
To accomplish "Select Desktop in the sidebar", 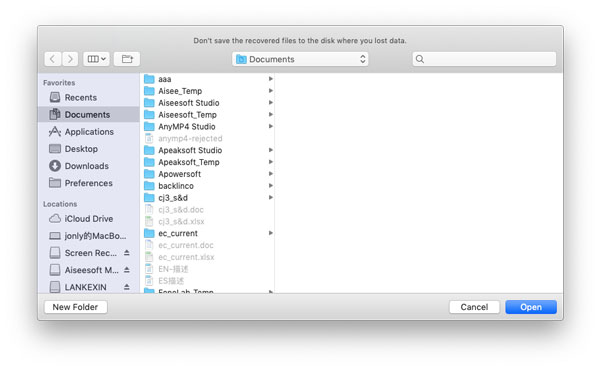I will [x=89, y=149].
